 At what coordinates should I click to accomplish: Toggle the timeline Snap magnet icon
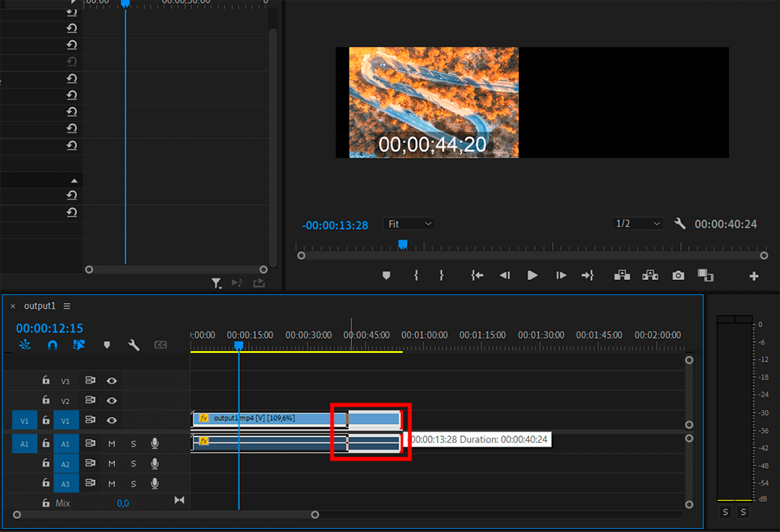pos(53,345)
